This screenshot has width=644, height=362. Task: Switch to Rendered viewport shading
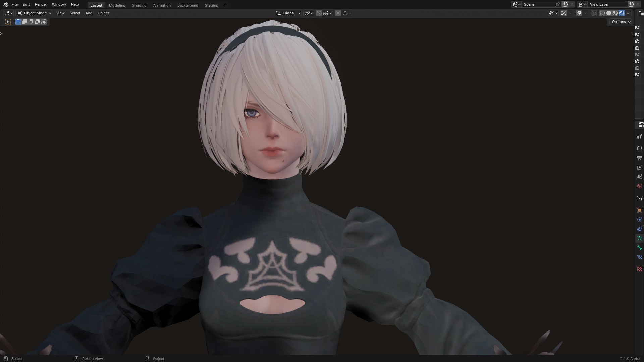[x=622, y=13]
